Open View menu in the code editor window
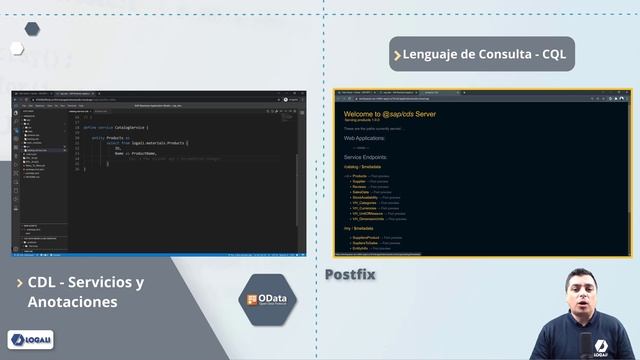 [50, 106]
